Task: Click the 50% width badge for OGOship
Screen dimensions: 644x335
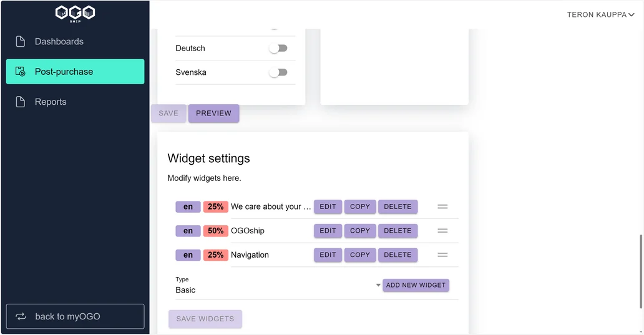Action: coord(216,231)
